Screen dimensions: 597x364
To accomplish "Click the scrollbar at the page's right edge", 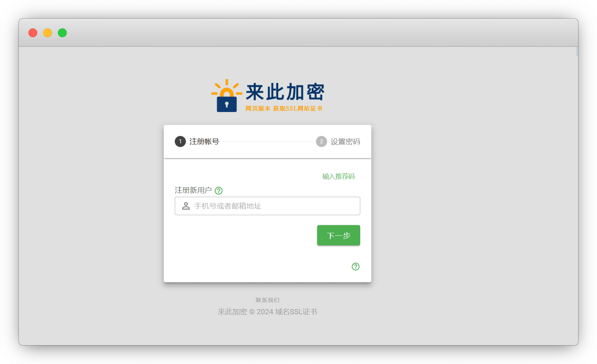I will [x=576, y=52].
